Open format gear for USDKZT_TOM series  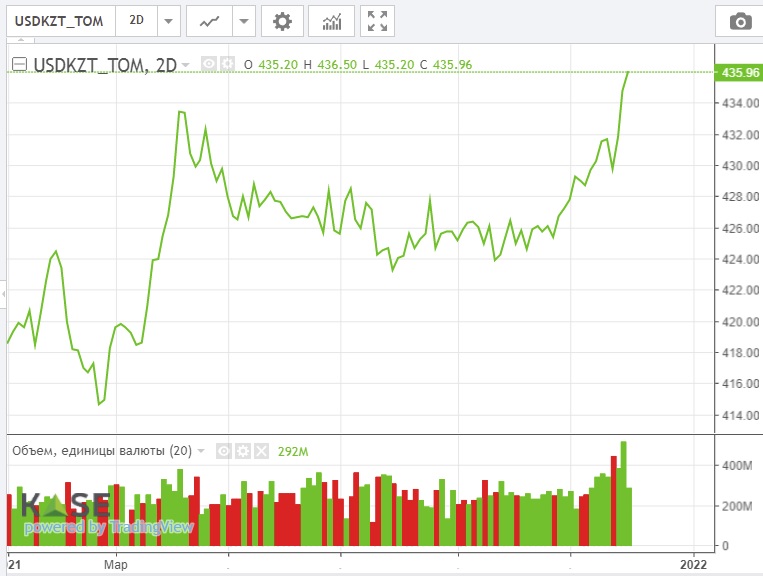(227, 64)
